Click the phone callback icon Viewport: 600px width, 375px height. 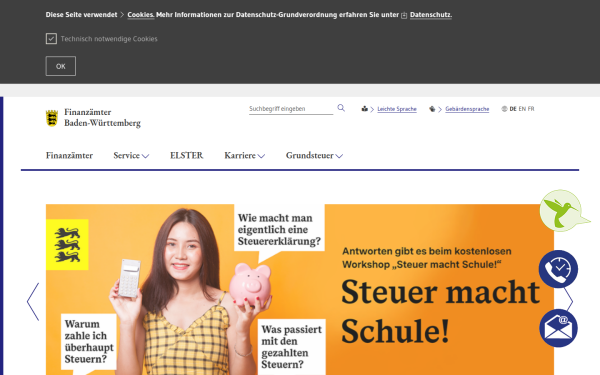click(x=558, y=269)
